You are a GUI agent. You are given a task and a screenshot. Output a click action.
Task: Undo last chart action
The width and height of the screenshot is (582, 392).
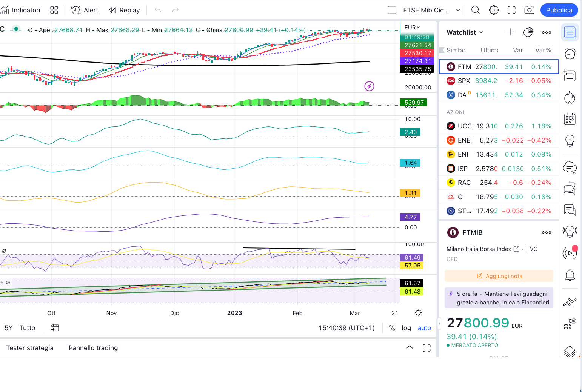(158, 10)
